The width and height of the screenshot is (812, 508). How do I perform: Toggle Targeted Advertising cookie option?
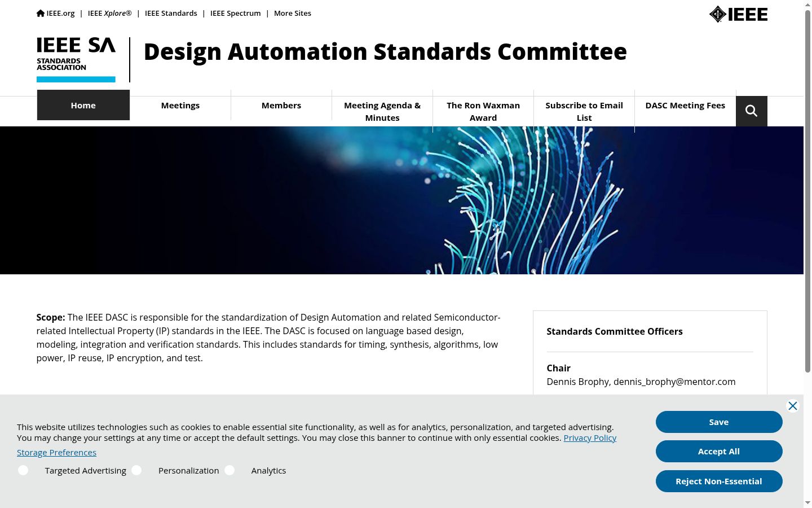click(23, 470)
